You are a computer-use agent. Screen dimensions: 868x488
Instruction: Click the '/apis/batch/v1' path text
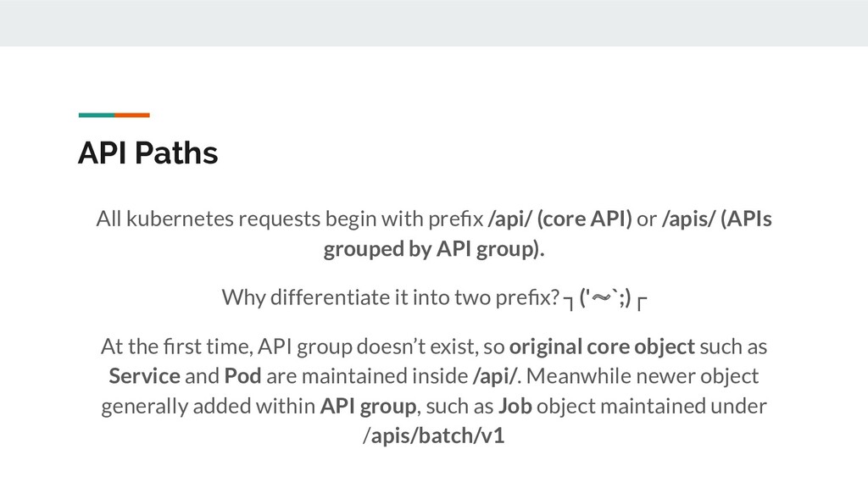434,436
